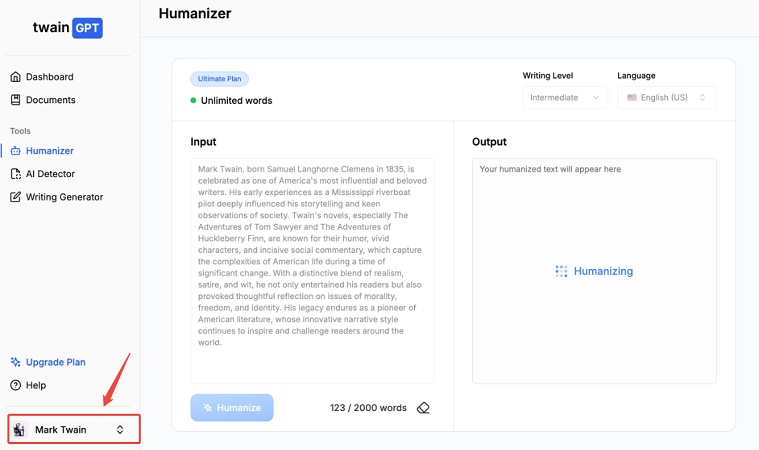Click the Mark Twain profile avatar
759x450 pixels.
(x=19, y=430)
